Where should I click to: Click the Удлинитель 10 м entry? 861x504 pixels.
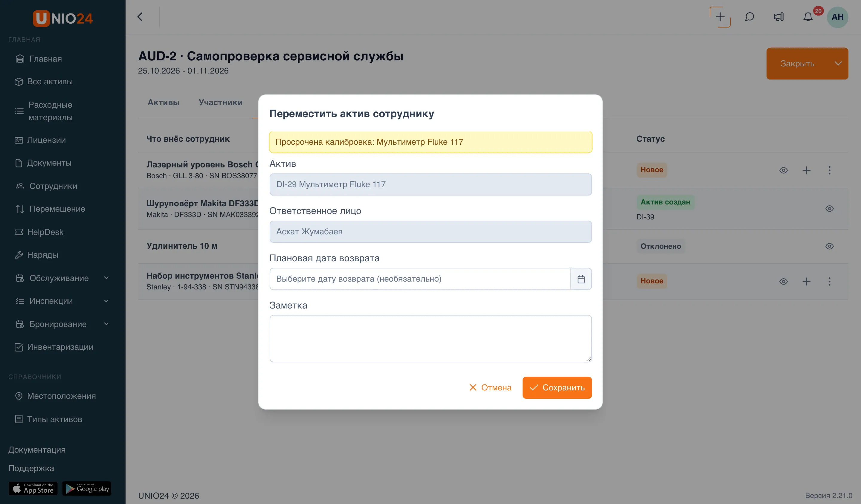[182, 246]
